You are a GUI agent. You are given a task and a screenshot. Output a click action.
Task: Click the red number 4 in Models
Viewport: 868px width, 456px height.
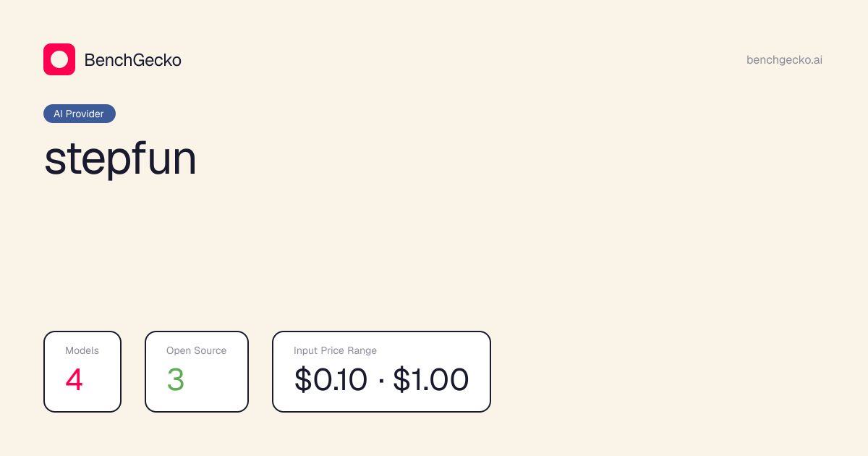75,380
